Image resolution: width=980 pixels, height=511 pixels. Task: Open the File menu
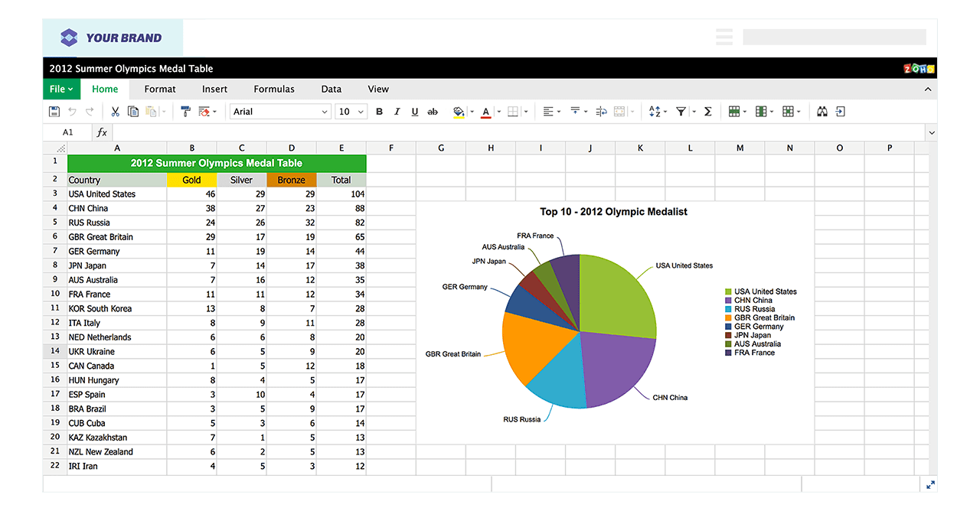61,89
